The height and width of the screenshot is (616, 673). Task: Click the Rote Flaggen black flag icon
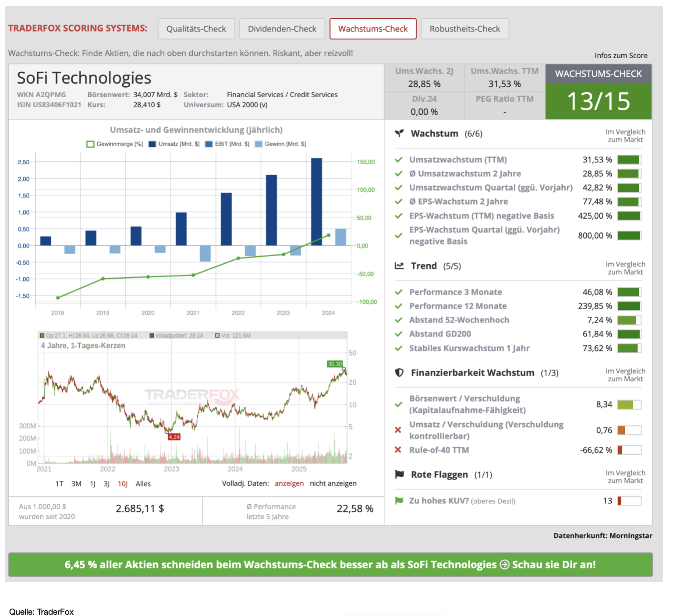pyautogui.click(x=399, y=474)
